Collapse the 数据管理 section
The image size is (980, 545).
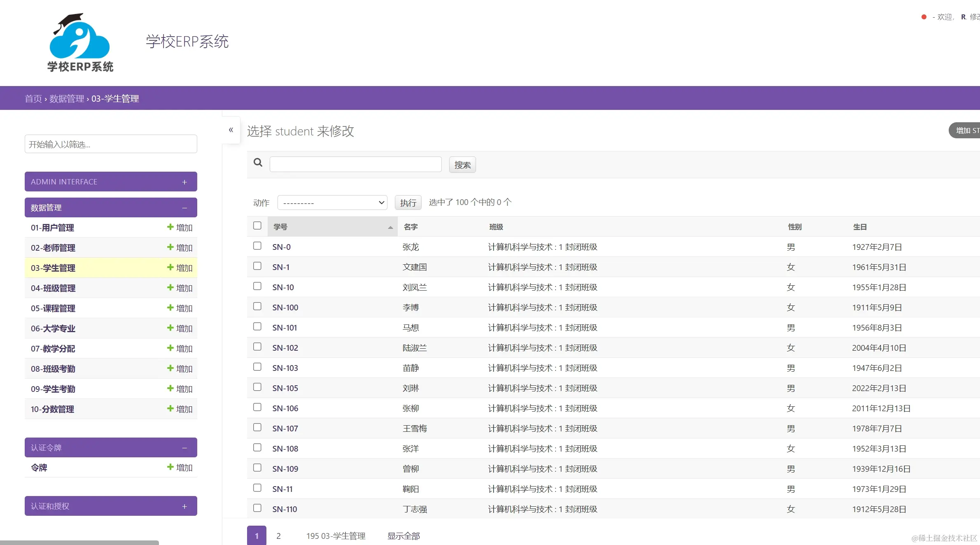(x=184, y=208)
